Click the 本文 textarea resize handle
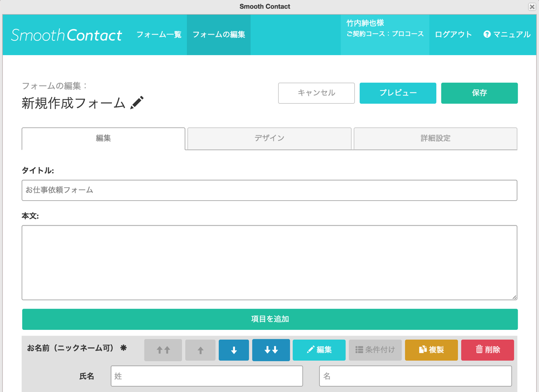Image resolution: width=539 pixels, height=392 pixels. 514,297
